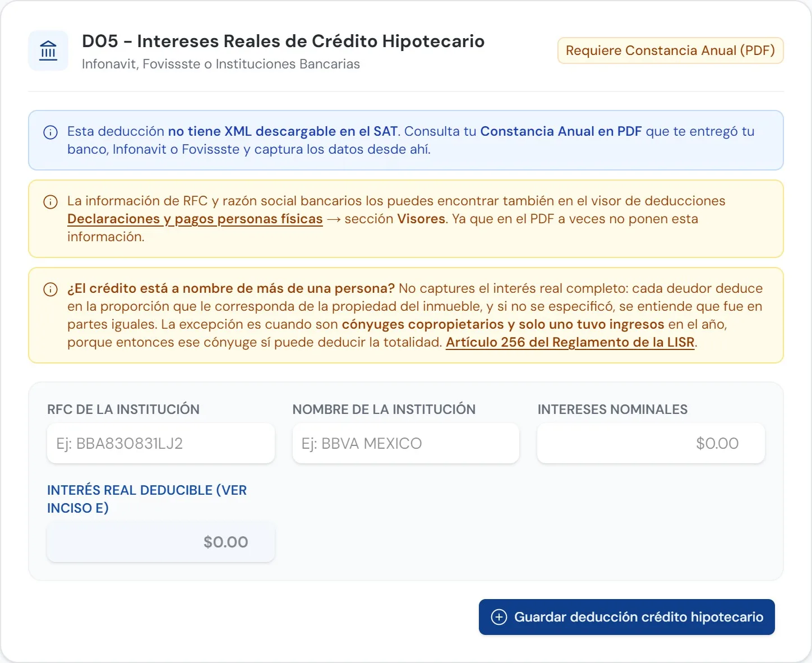Click info icon in blue SAT XML notice

click(50, 132)
